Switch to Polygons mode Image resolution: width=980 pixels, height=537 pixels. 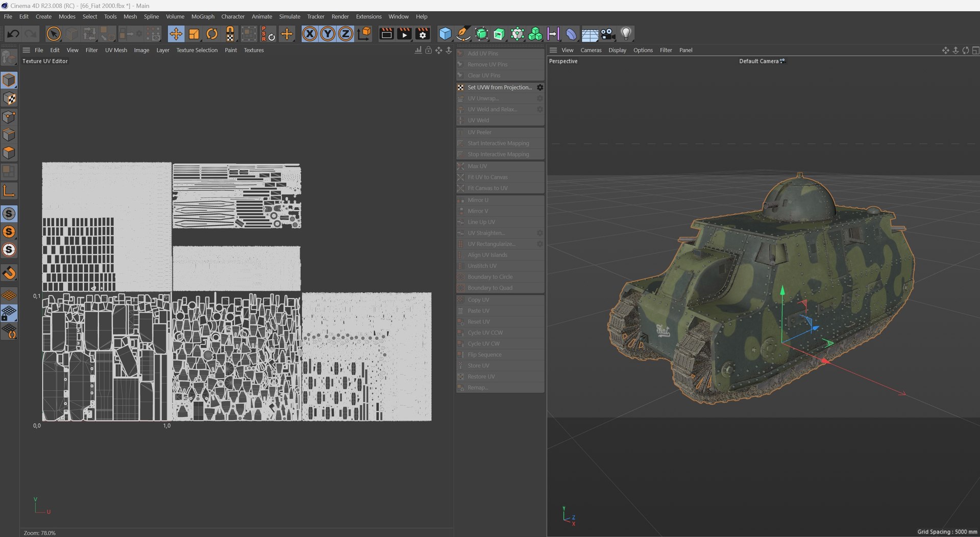click(9, 153)
